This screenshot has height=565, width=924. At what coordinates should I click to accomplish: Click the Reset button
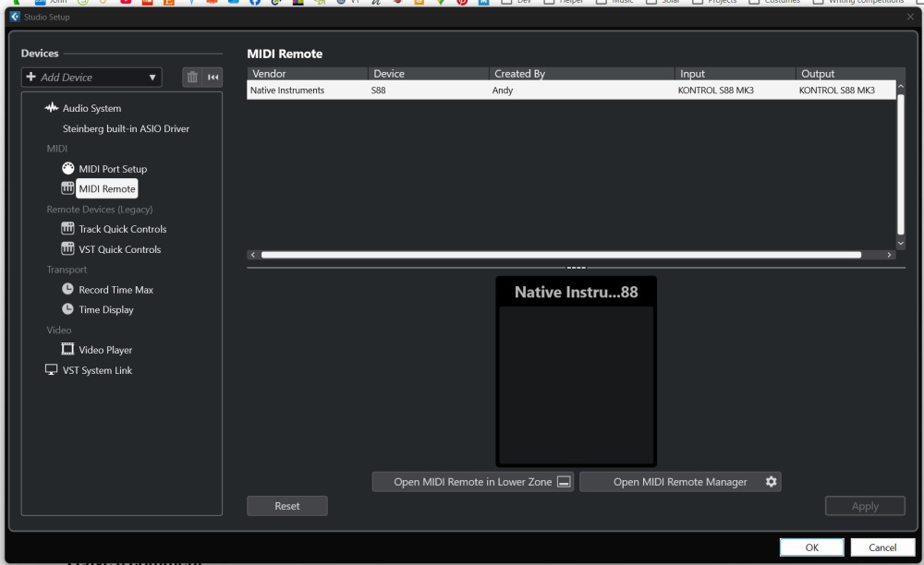[287, 506]
